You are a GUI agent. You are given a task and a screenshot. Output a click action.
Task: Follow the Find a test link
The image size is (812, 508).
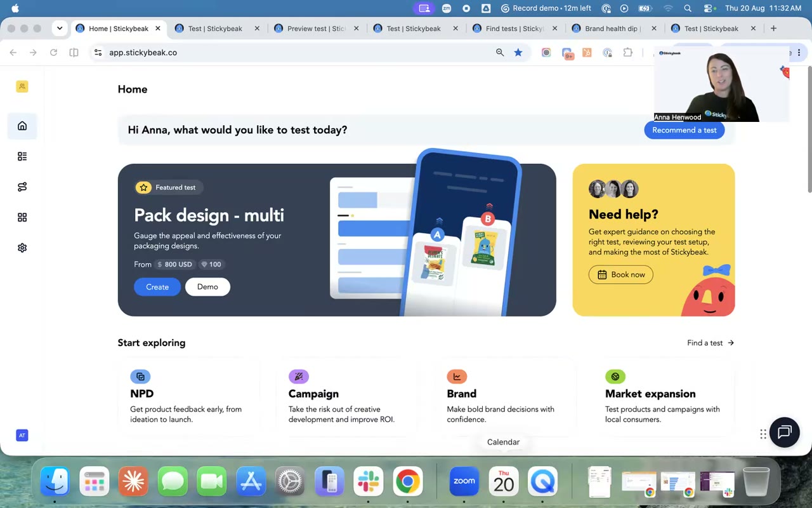710,343
